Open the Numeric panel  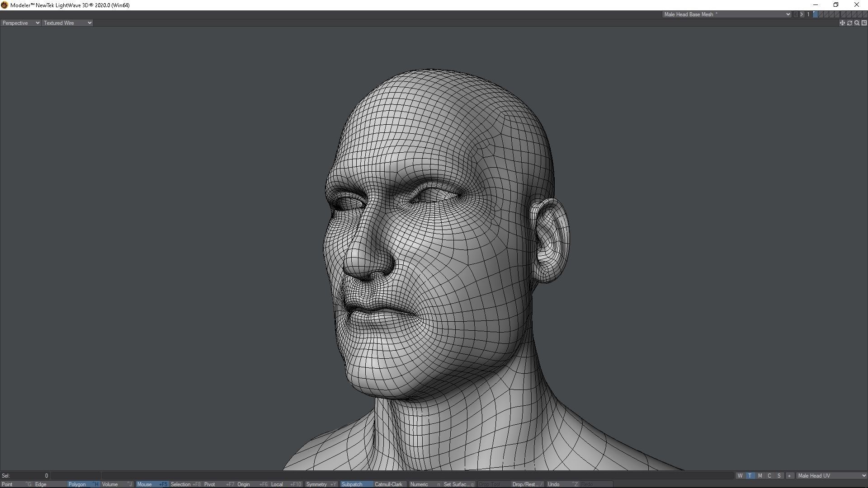[x=425, y=484]
